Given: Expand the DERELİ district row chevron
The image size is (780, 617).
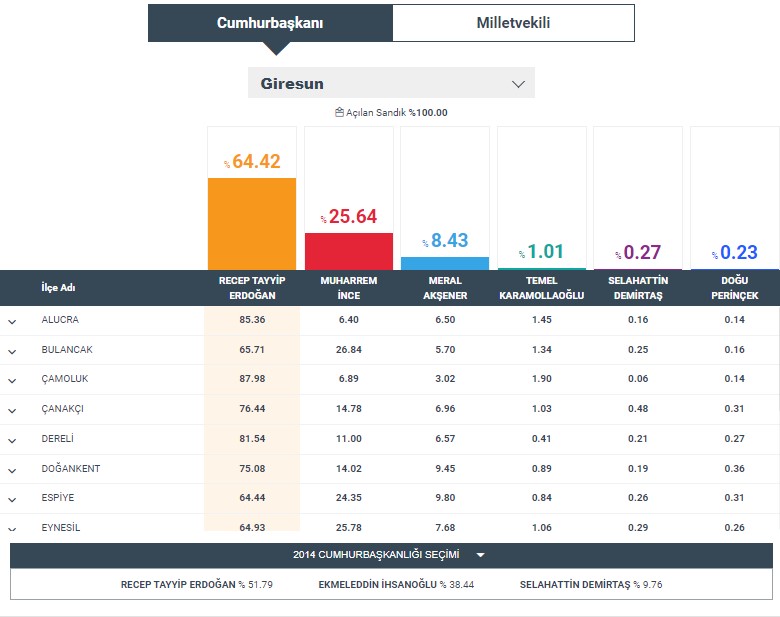Looking at the screenshot, I should point(13,440).
